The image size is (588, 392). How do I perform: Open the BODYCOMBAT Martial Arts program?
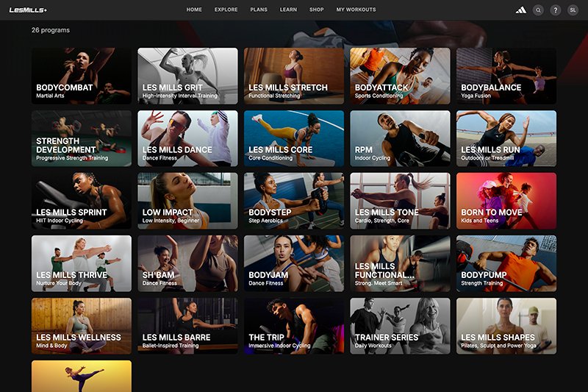(82, 76)
